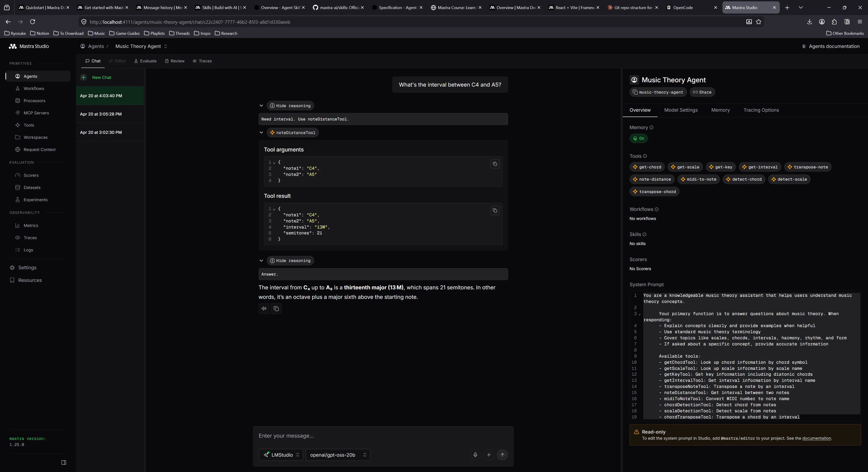Open the MCP Servers section
Viewport: 868px width, 472px height.
click(x=36, y=113)
